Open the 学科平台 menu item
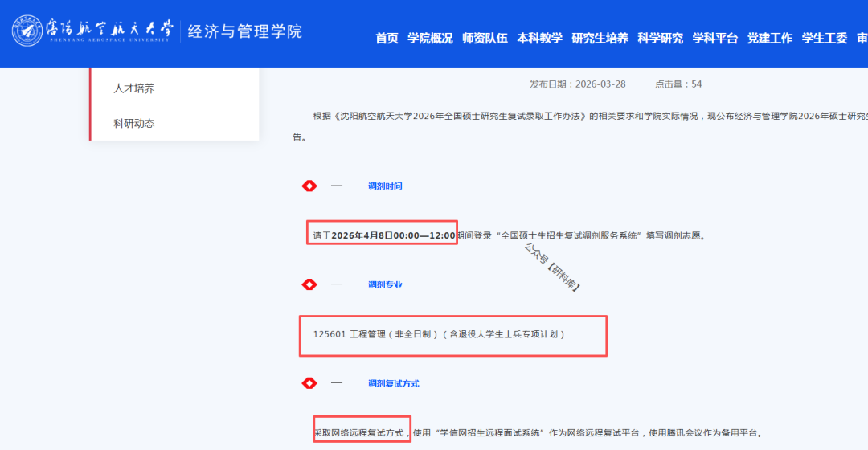The height and width of the screenshot is (450, 868). [714, 38]
